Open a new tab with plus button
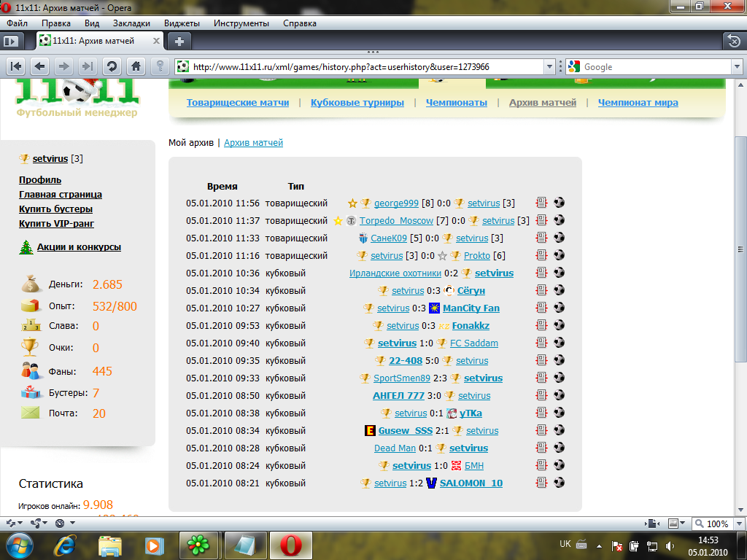The image size is (747, 560). (179, 40)
